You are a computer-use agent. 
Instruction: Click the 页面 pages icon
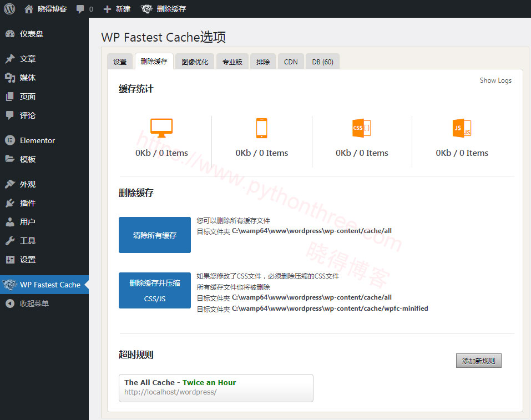(10, 97)
